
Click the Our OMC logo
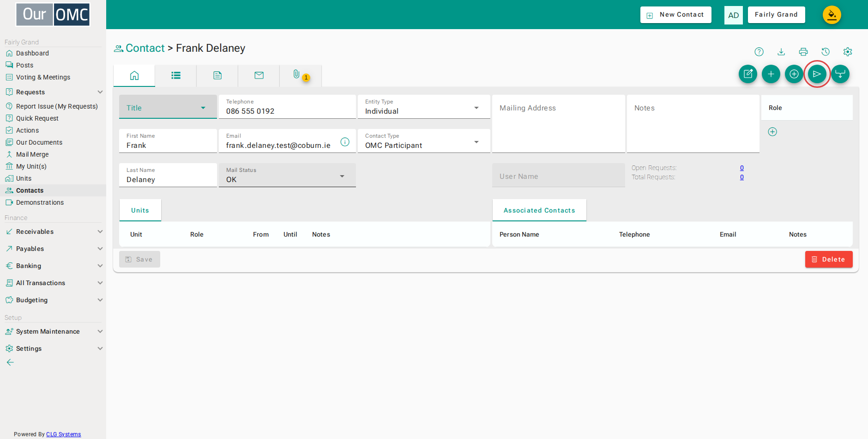coord(53,14)
